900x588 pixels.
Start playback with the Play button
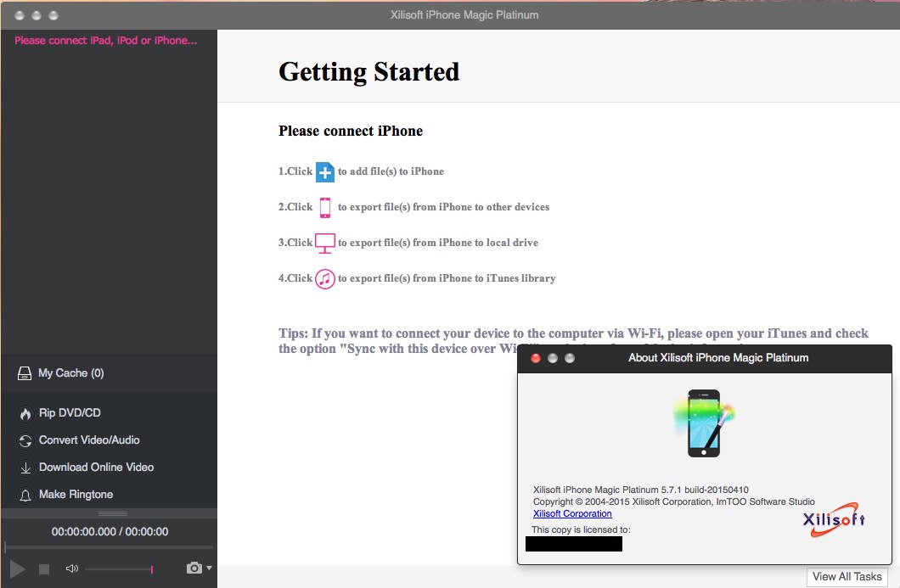17,569
